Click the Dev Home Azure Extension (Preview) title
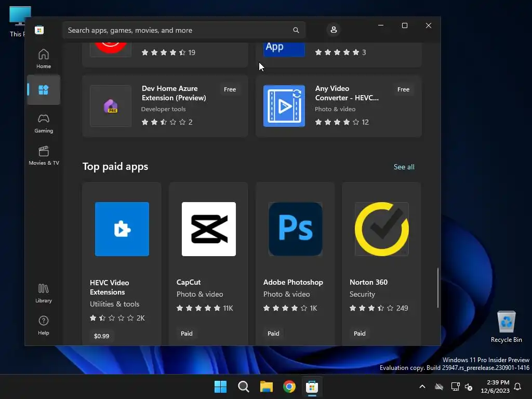532x399 pixels. pyautogui.click(x=174, y=93)
